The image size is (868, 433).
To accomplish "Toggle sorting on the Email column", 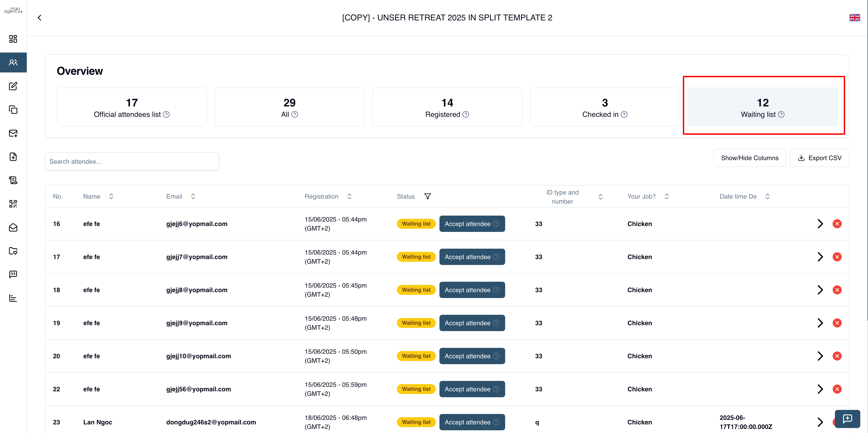I will 193,196.
